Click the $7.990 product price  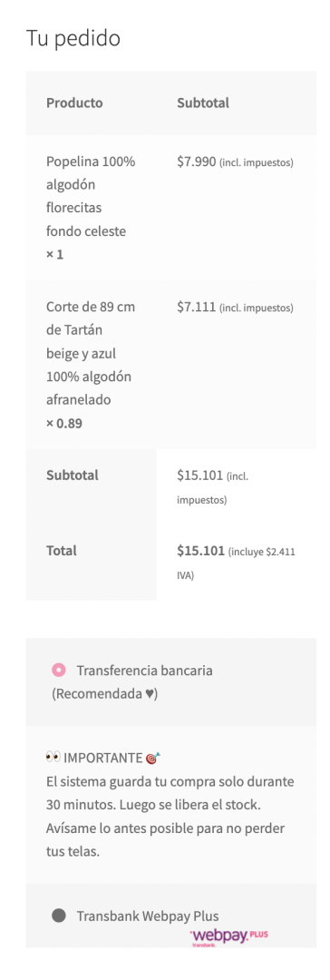pyautogui.click(x=196, y=162)
